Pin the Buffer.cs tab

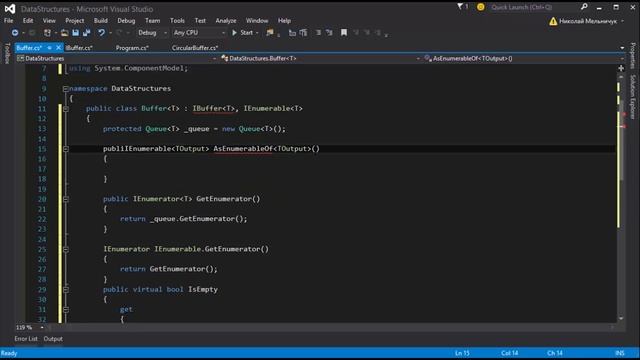coord(49,48)
